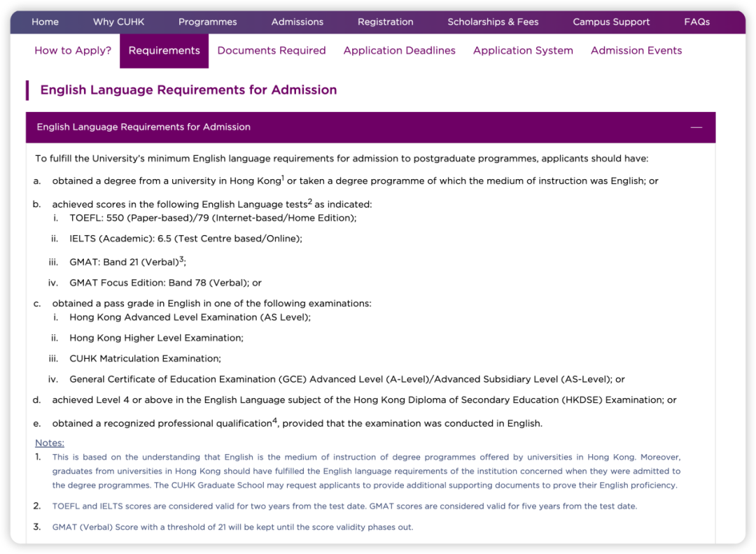
Task: Click the HKDSE Level 4 requirement line
Action: point(364,400)
